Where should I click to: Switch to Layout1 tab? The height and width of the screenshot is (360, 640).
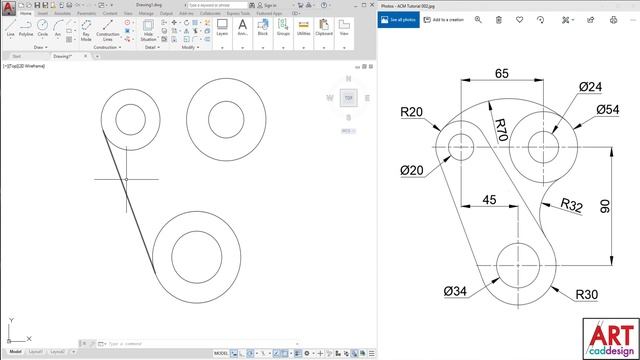coord(36,351)
